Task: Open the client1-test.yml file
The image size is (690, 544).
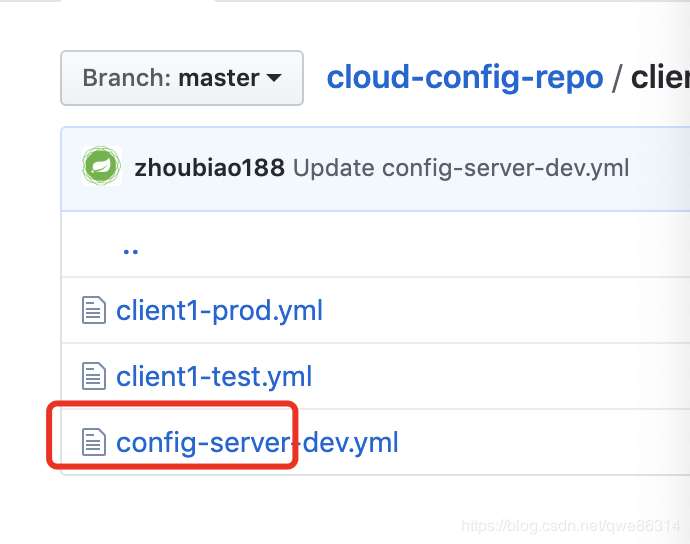Action: pos(214,376)
